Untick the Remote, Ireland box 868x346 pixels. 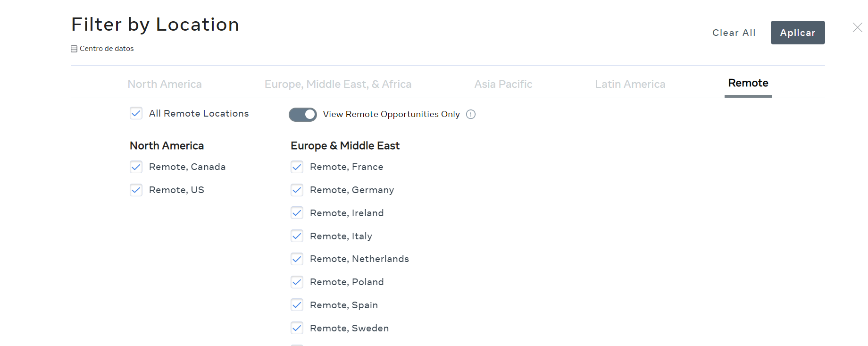(x=297, y=213)
